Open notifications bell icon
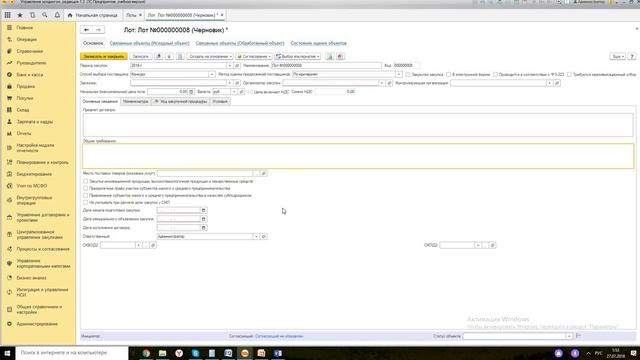The image size is (640, 360). (57, 15)
